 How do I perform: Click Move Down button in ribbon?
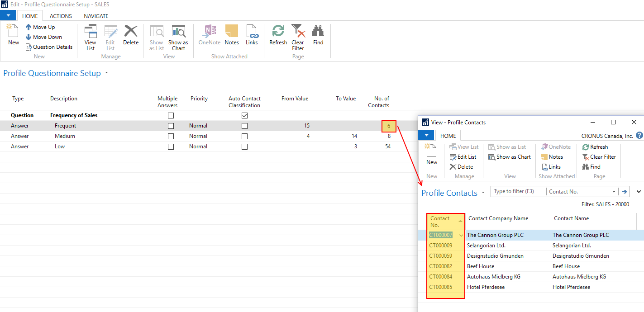[43, 37]
